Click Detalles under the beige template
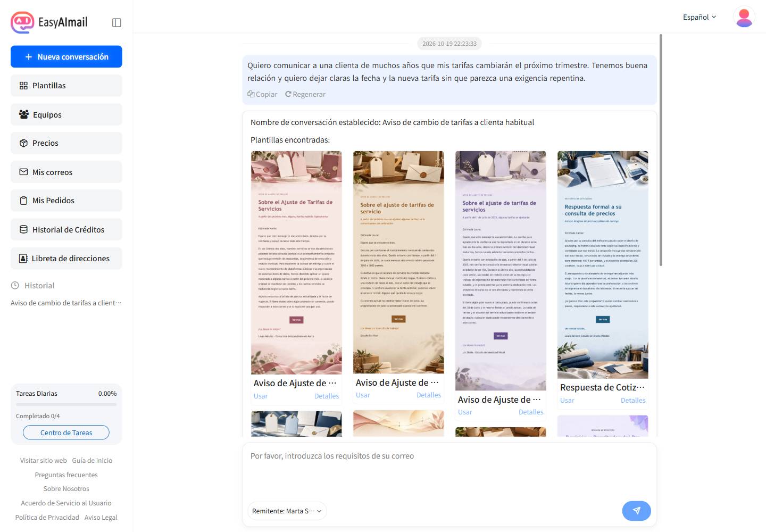Viewport: 766px width, 532px height. pyautogui.click(x=429, y=395)
